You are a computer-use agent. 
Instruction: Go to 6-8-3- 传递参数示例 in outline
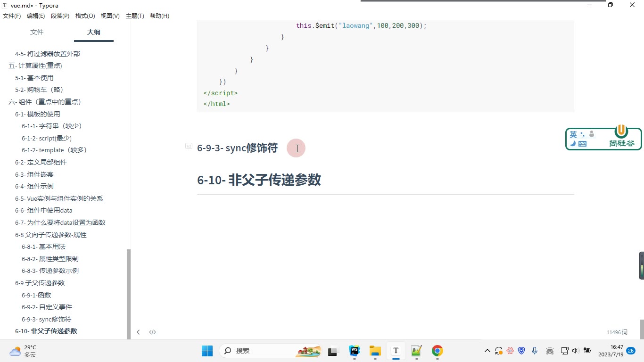point(50,271)
